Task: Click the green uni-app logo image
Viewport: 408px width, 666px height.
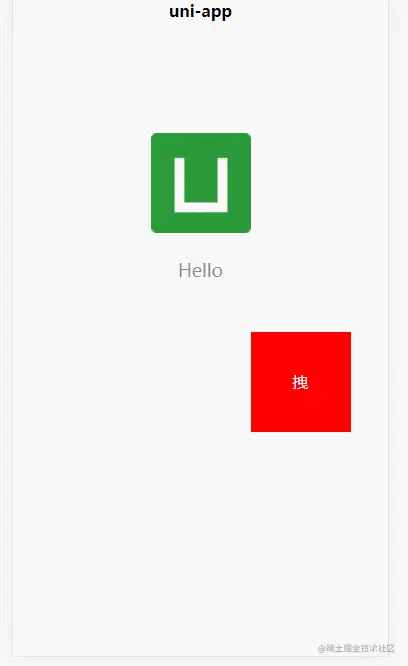Action: tap(201, 183)
